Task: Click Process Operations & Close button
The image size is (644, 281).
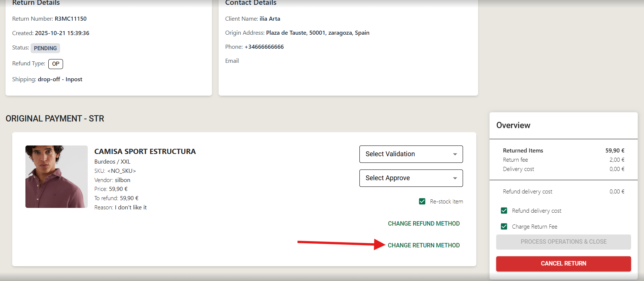Action: click(563, 242)
